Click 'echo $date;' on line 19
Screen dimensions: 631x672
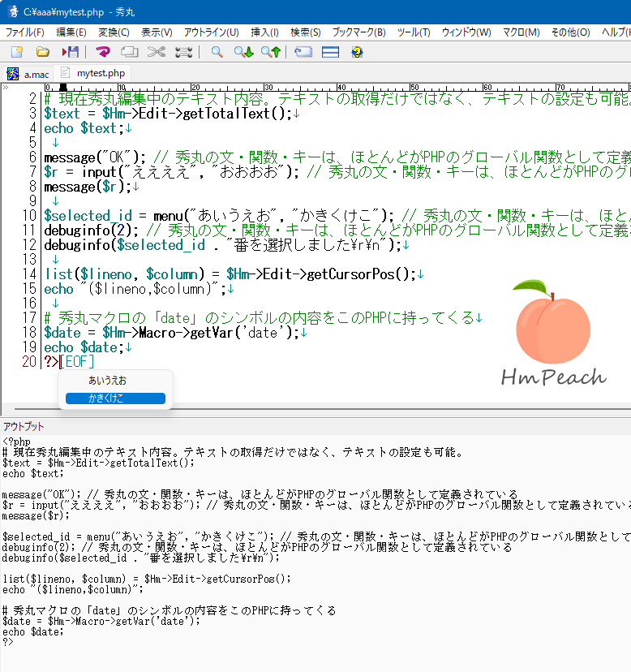(x=84, y=347)
